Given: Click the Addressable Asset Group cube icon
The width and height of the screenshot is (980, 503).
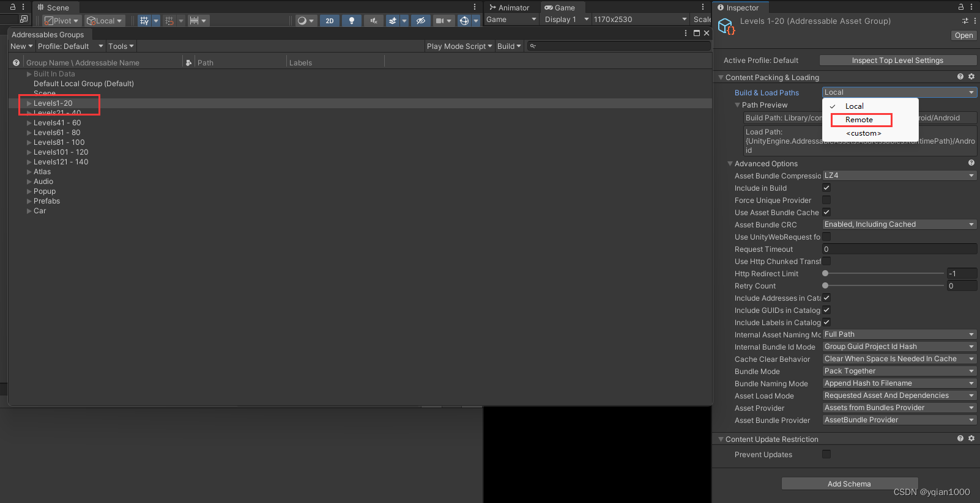Looking at the screenshot, I should [726, 26].
